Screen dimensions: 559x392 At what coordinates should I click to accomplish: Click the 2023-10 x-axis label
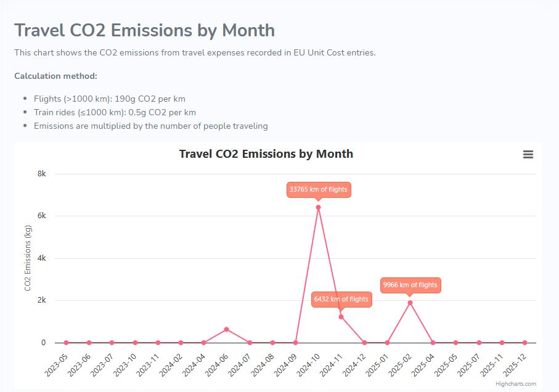[126, 365]
